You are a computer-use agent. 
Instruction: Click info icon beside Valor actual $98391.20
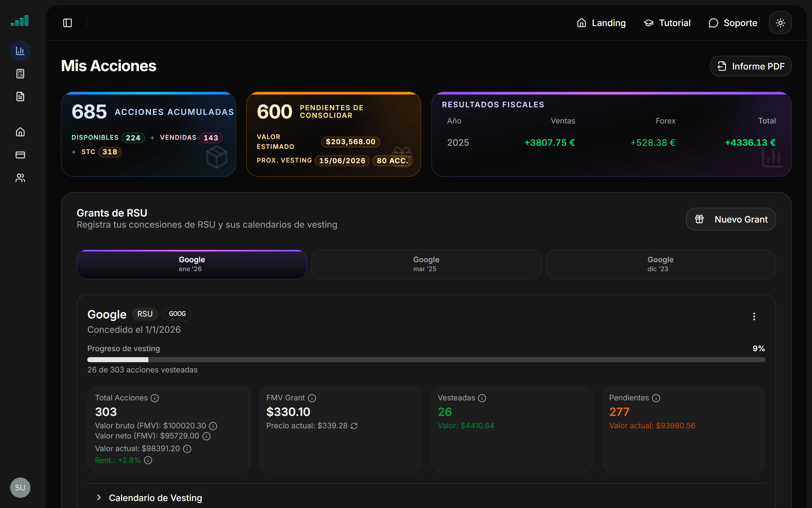click(x=187, y=449)
